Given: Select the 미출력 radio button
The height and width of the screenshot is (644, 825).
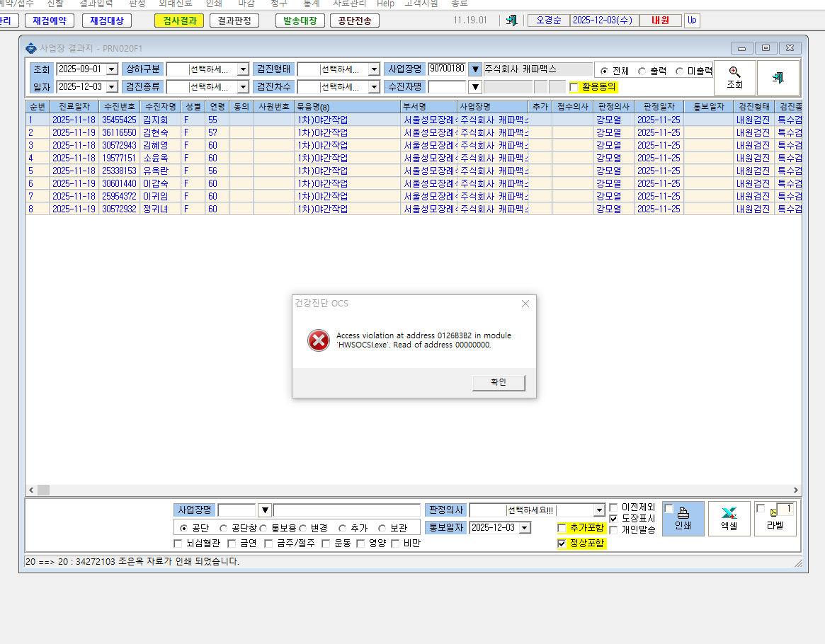Looking at the screenshot, I should pos(679,71).
